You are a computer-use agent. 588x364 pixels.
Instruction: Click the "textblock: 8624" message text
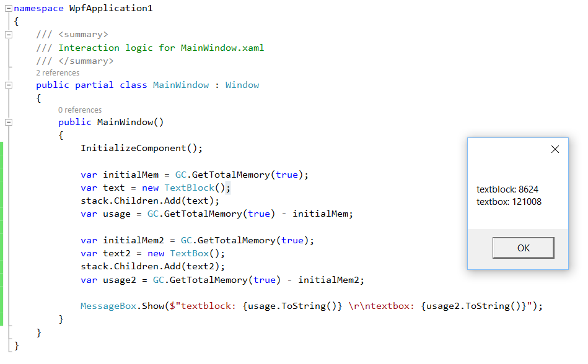click(x=507, y=189)
